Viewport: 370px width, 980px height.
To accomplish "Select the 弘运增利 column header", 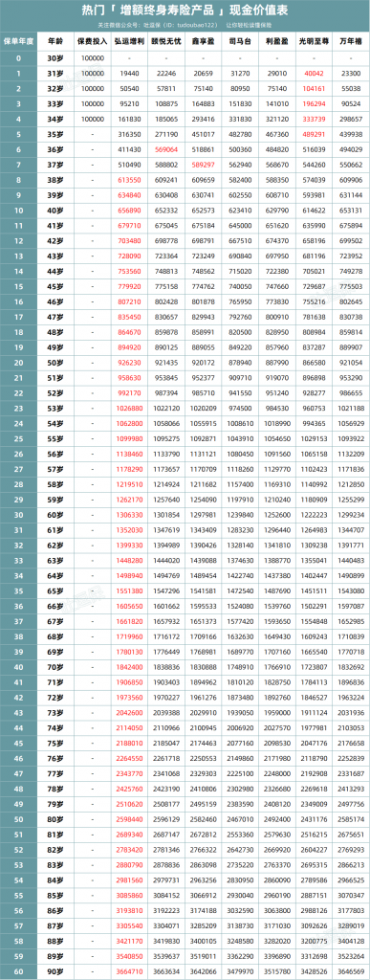I will [128, 41].
